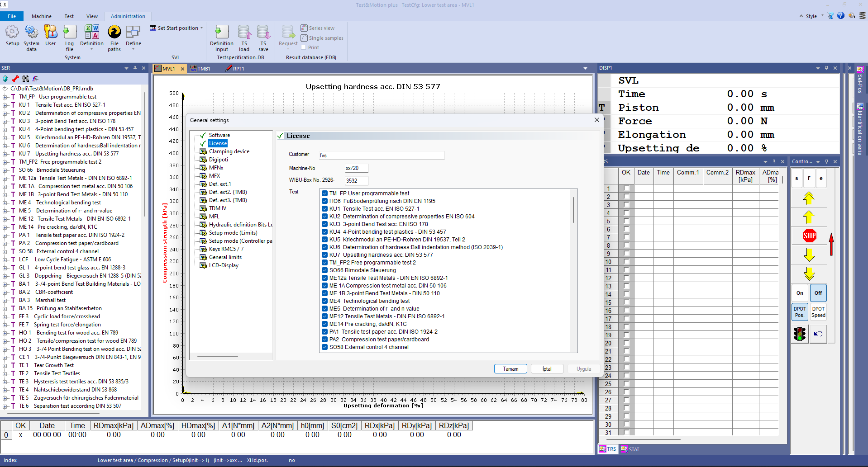This screenshot has width=868, height=467.
Task: Expand KU 7 Upsetting hardness tree node
Action: (x=5, y=154)
